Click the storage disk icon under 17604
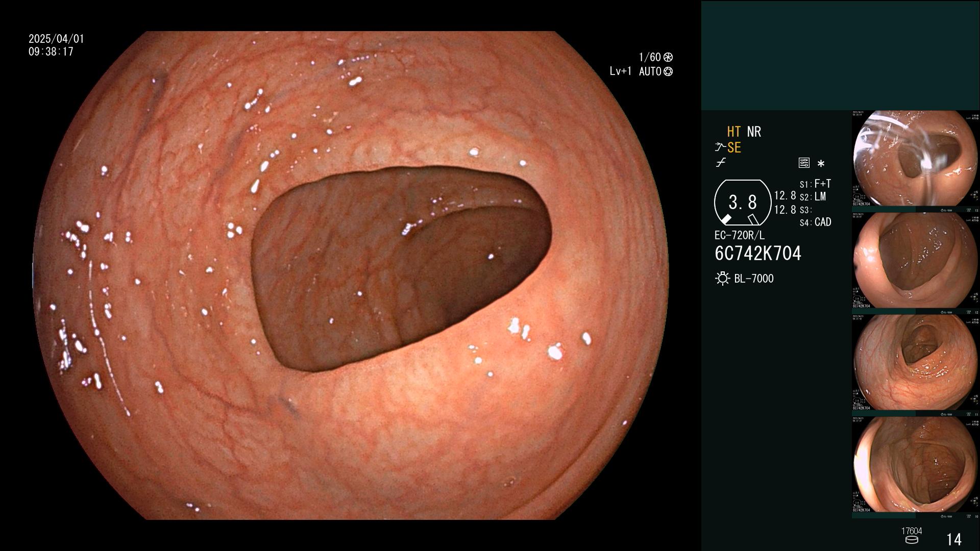 coord(912,540)
